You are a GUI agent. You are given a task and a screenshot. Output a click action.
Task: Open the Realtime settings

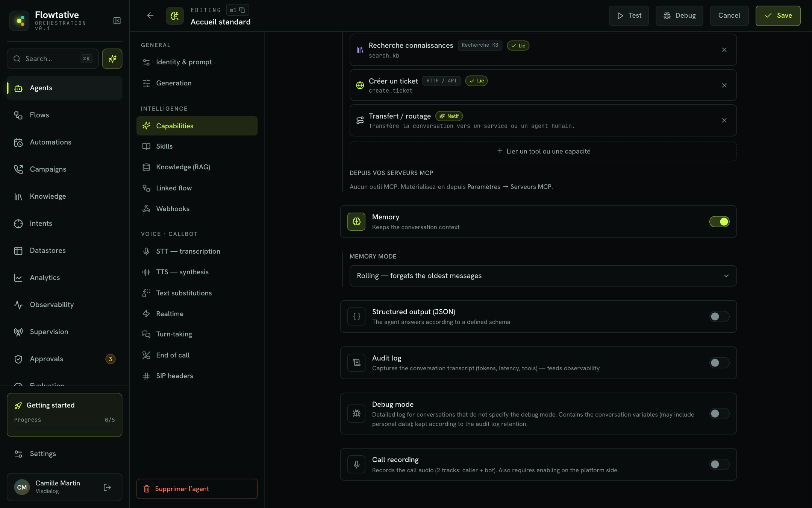[x=197, y=314]
